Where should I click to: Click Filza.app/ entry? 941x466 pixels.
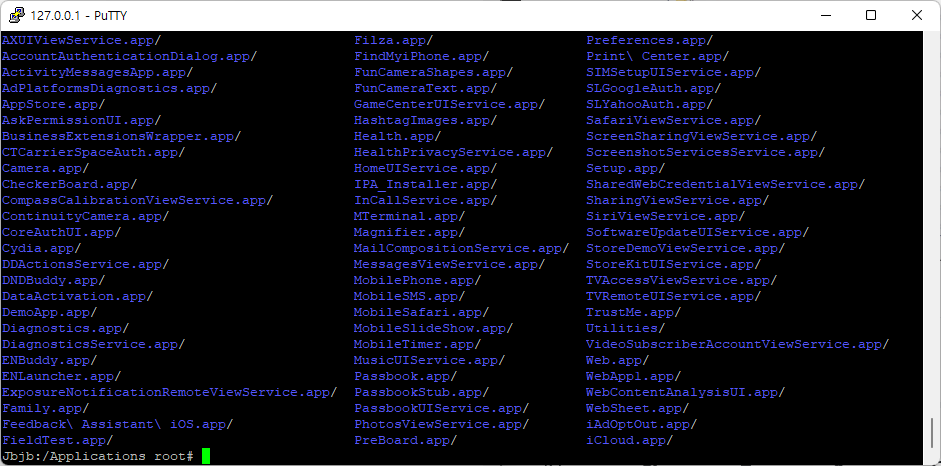coord(394,41)
